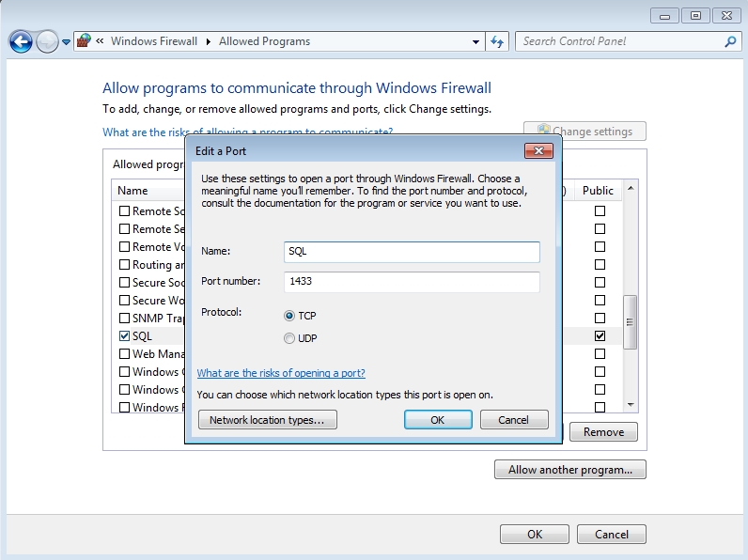Open risks of opening a port link
Viewport: 748px width, 560px height.
click(281, 373)
